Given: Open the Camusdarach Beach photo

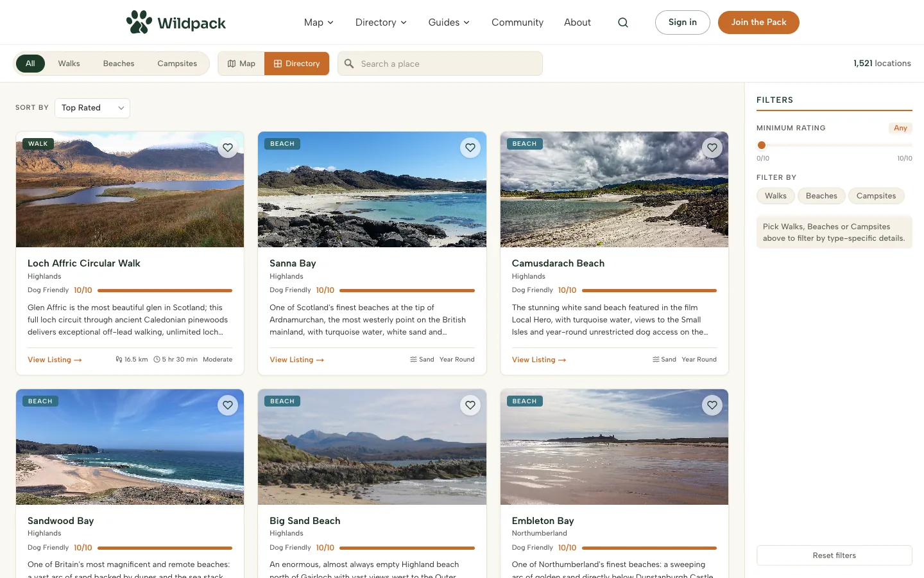Looking at the screenshot, I should pyautogui.click(x=614, y=189).
